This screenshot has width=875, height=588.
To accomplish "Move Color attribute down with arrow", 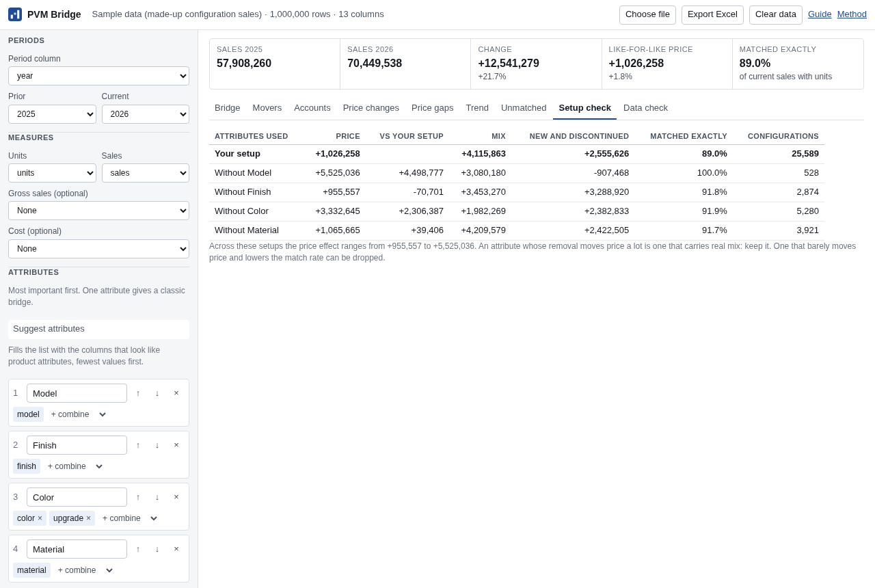I will point(157,497).
